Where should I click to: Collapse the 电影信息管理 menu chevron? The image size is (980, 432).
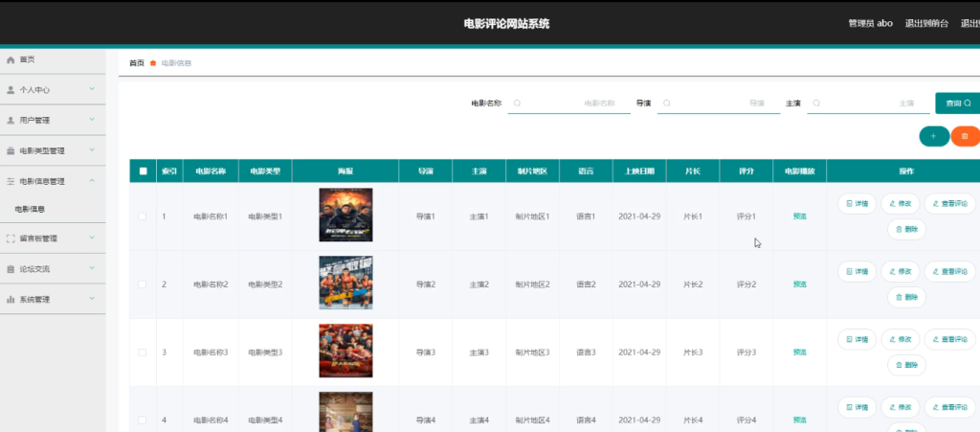click(x=92, y=181)
